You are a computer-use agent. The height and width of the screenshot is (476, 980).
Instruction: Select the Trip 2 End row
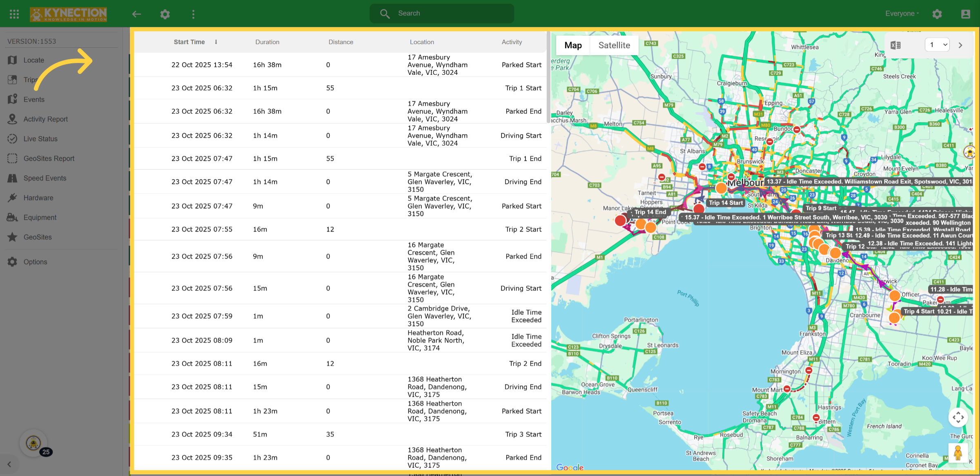340,364
